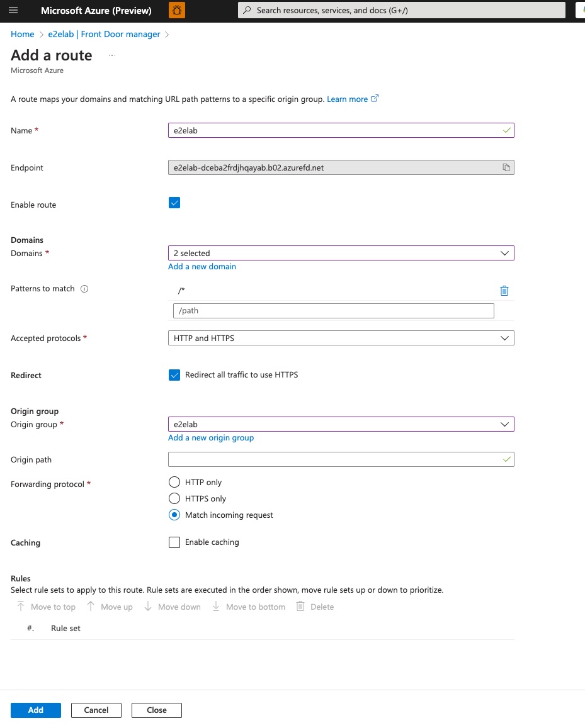Expand the Accepted protocols dropdown
The width and height of the screenshot is (585, 728).
pos(504,338)
